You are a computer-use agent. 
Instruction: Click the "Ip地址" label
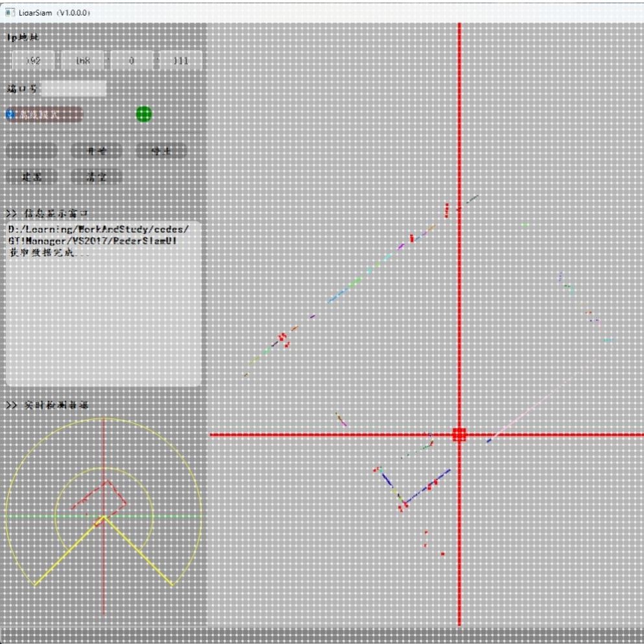(23, 37)
